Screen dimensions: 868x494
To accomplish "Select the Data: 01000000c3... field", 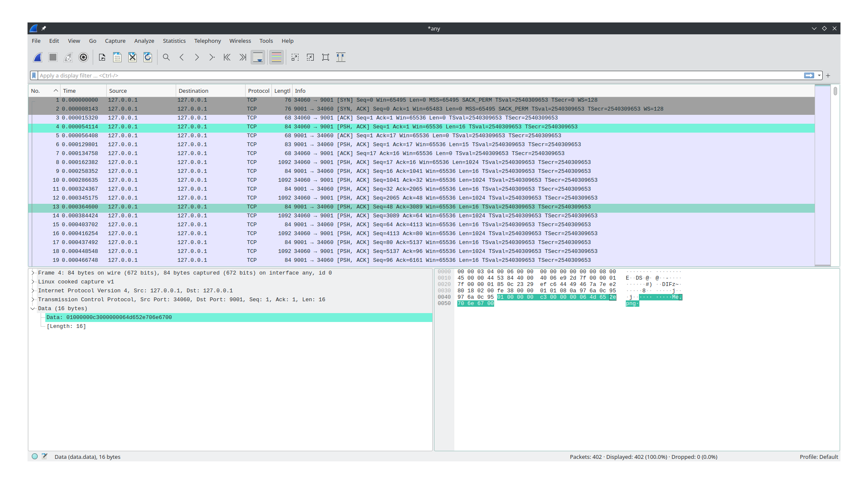I will (239, 317).
